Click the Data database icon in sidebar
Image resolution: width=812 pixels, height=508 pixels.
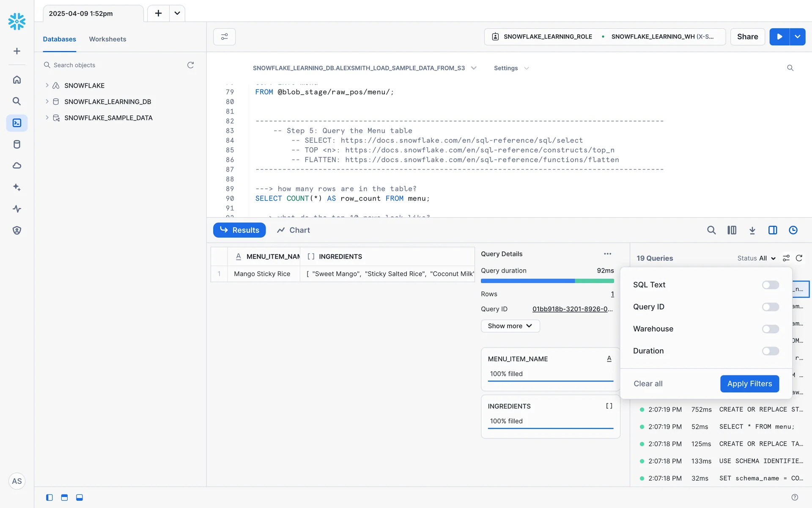(17, 144)
